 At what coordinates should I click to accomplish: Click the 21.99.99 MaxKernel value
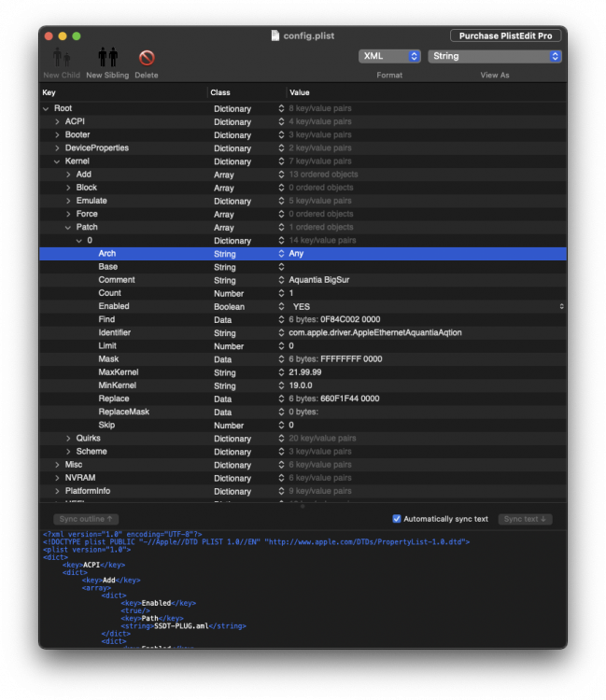coord(305,372)
